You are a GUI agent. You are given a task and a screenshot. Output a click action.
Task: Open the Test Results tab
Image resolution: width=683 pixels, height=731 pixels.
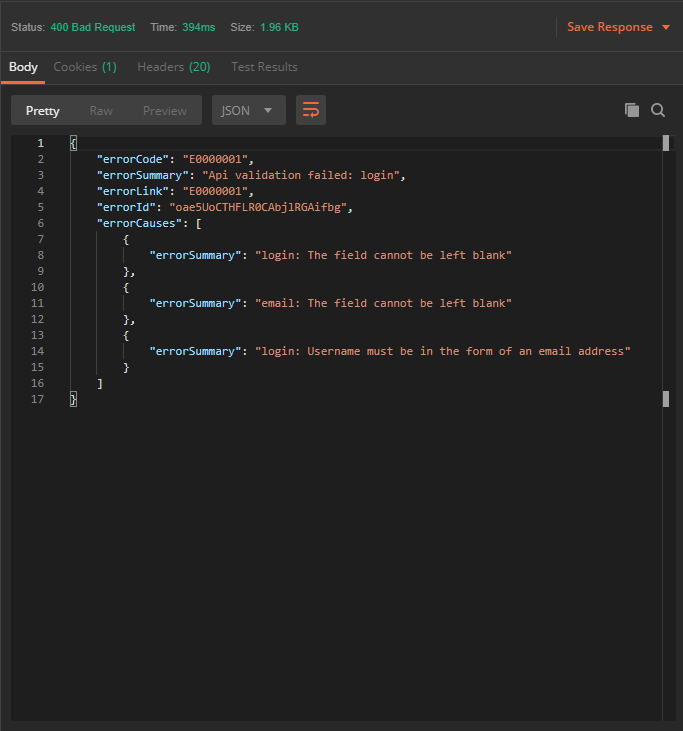click(264, 67)
